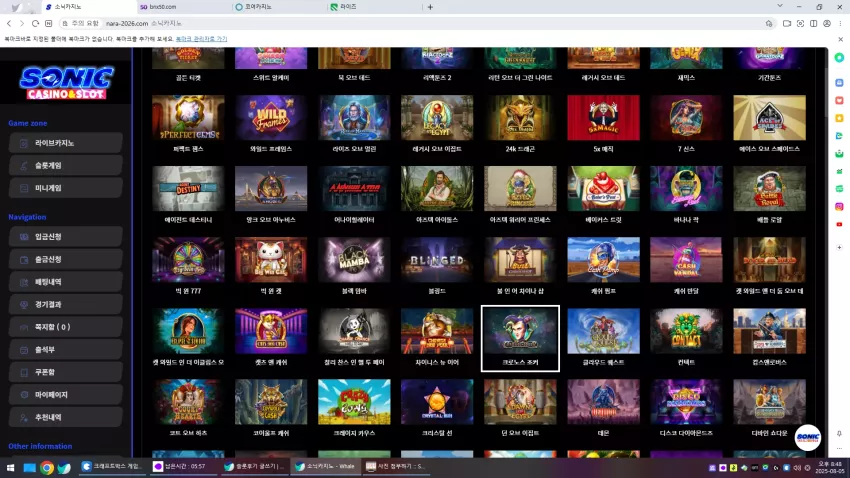Click the Naver home icon in the toolbar

[48, 23]
